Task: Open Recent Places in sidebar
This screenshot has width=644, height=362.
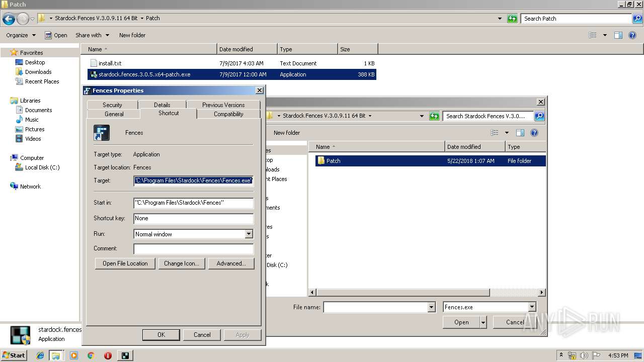Action: click(x=42, y=81)
